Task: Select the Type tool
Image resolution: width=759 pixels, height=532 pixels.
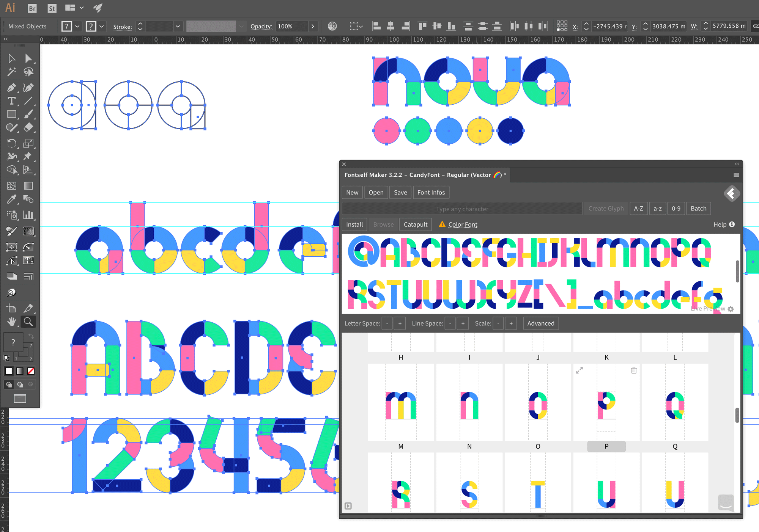Action: click(11, 101)
